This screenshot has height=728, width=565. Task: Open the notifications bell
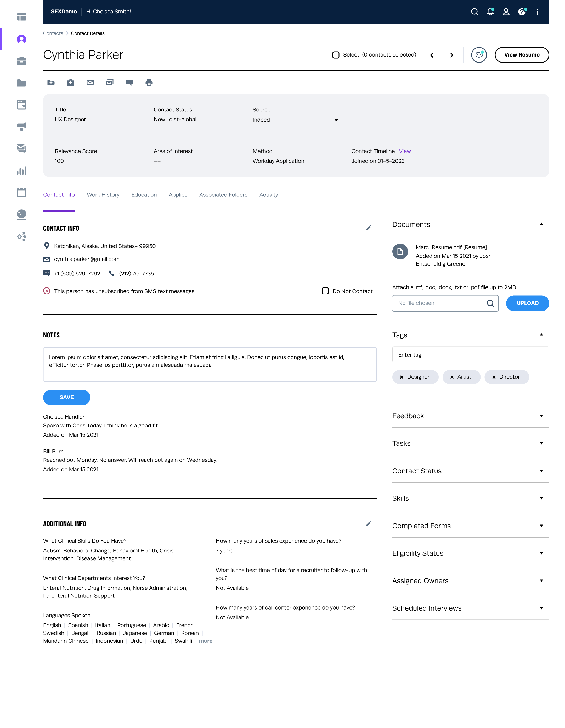pos(490,12)
